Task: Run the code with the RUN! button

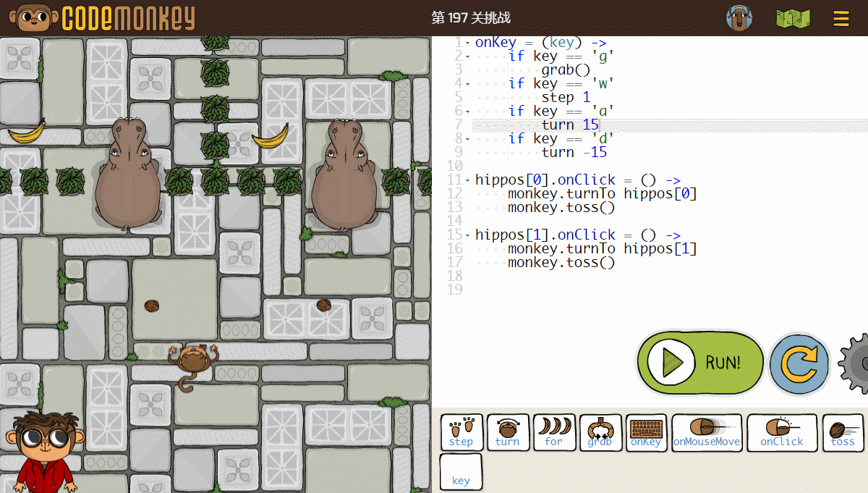Action: pyautogui.click(x=700, y=363)
